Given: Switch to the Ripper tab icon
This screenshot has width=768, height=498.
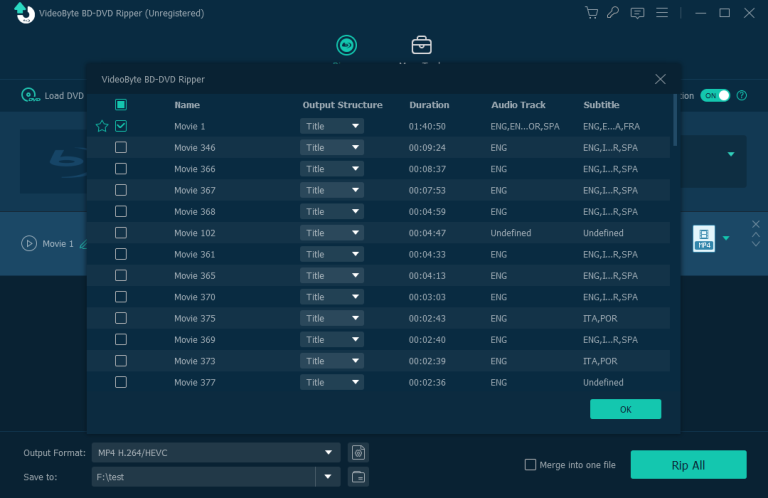Looking at the screenshot, I should [x=346, y=45].
